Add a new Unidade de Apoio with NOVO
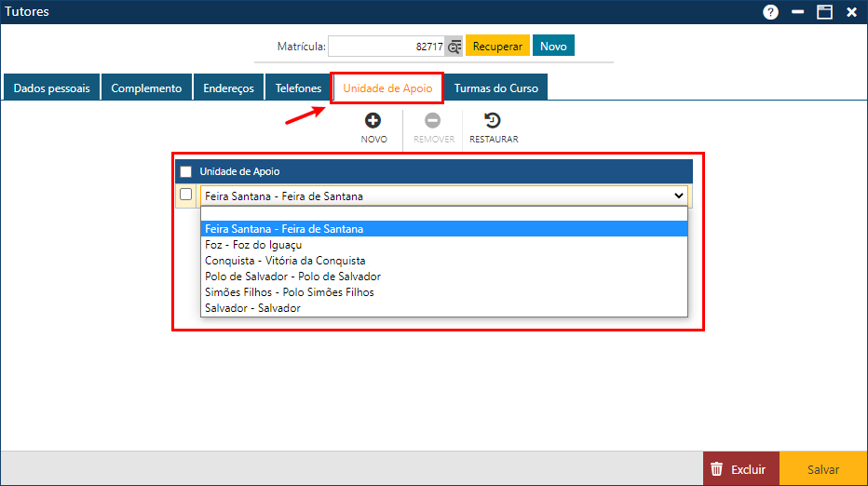The width and height of the screenshot is (868, 486). click(373, 120)
